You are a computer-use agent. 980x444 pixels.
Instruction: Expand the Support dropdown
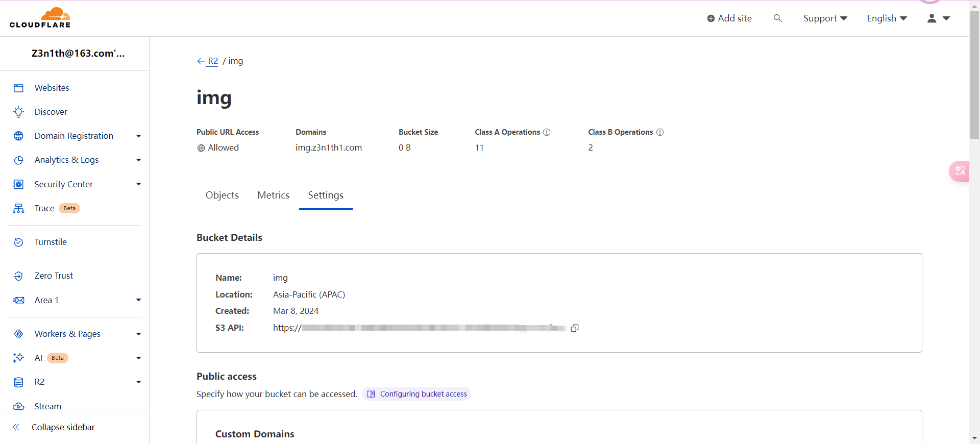(x=825, y=18)
